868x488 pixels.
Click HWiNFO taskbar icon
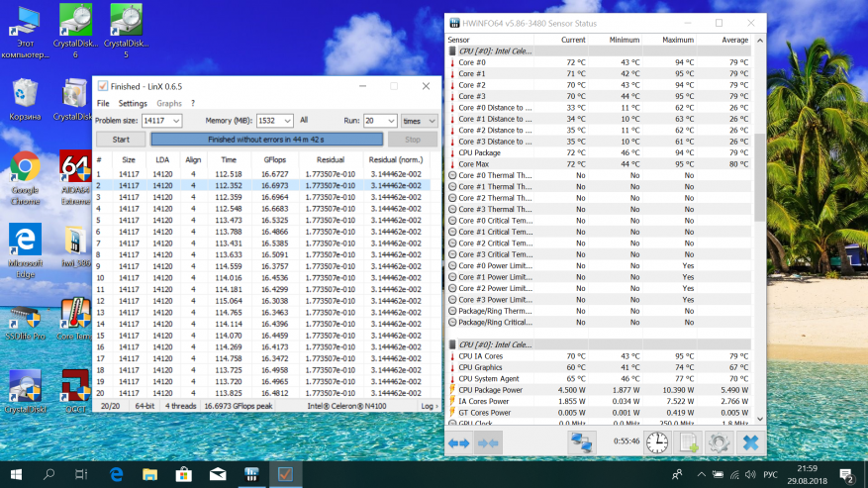(x=251, y=475)
